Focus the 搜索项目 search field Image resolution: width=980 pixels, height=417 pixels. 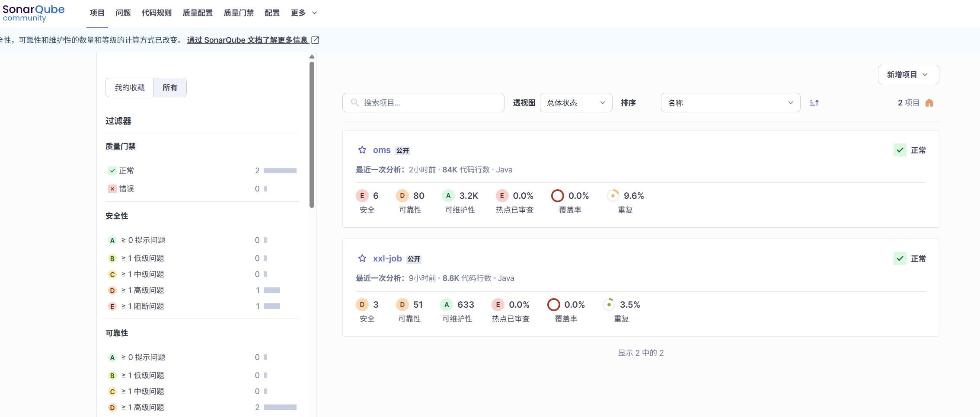[423, 103]
